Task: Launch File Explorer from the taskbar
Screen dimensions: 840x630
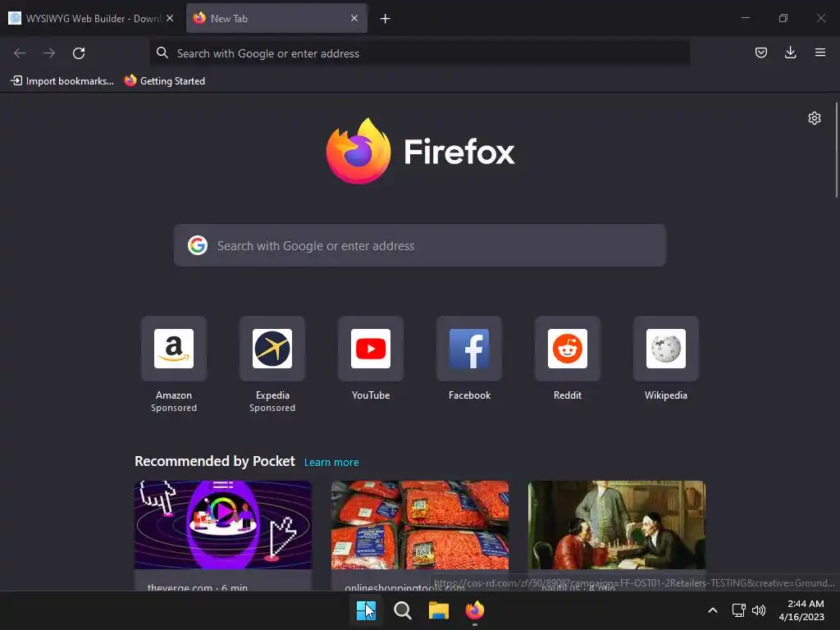Action: (x=439, y=610)
